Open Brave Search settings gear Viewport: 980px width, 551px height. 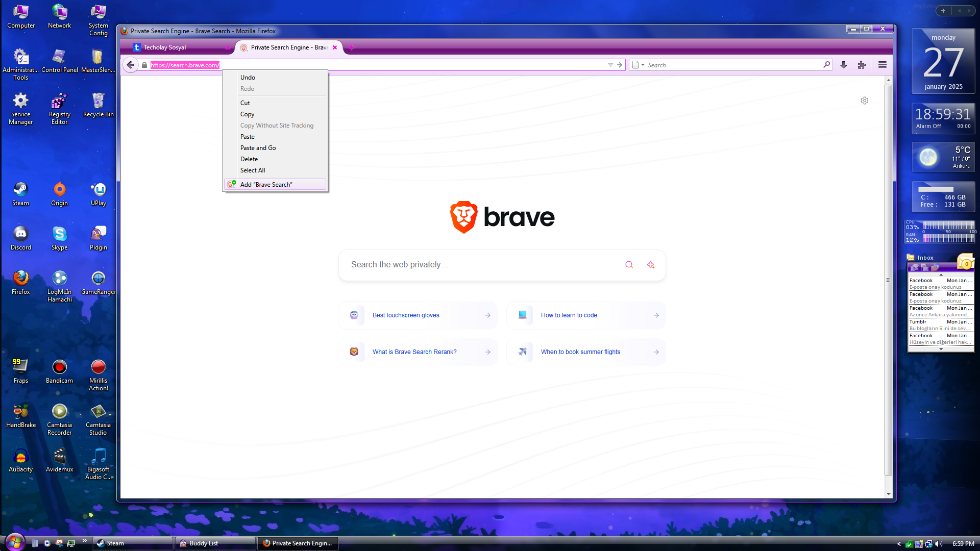(x=865, y=101)
